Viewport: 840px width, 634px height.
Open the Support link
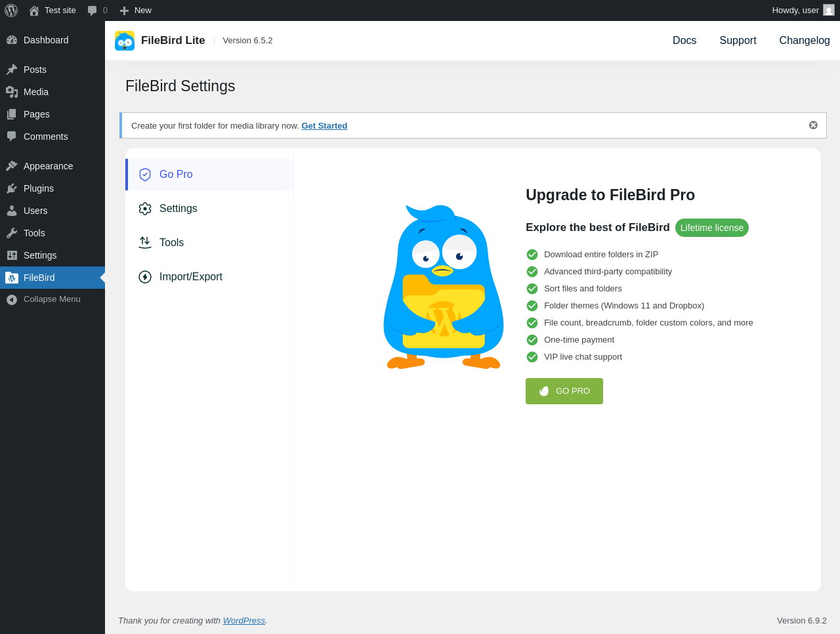738,41
